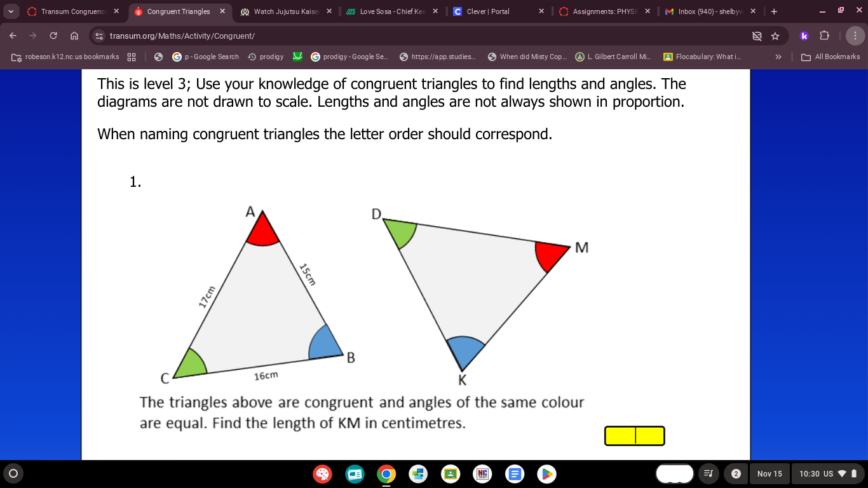Open the Clever | Portal tab
This screenshot has height=488, width=868.
coord(488,11)
